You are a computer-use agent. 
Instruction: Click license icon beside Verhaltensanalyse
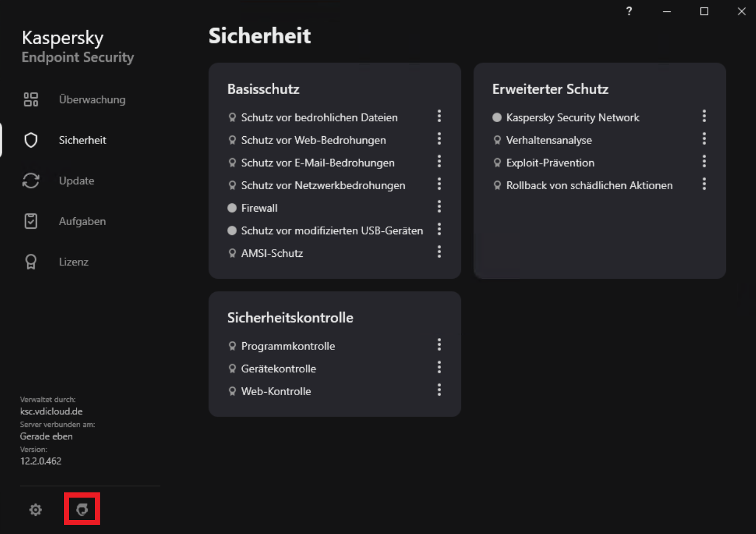click(497, 140)
